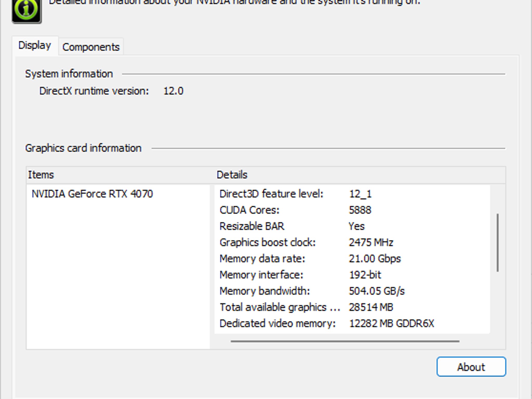This screenshot has height=399, width=532.
Task: Click the vertical scrollbar in Details list
Action: tap(498, 243)
